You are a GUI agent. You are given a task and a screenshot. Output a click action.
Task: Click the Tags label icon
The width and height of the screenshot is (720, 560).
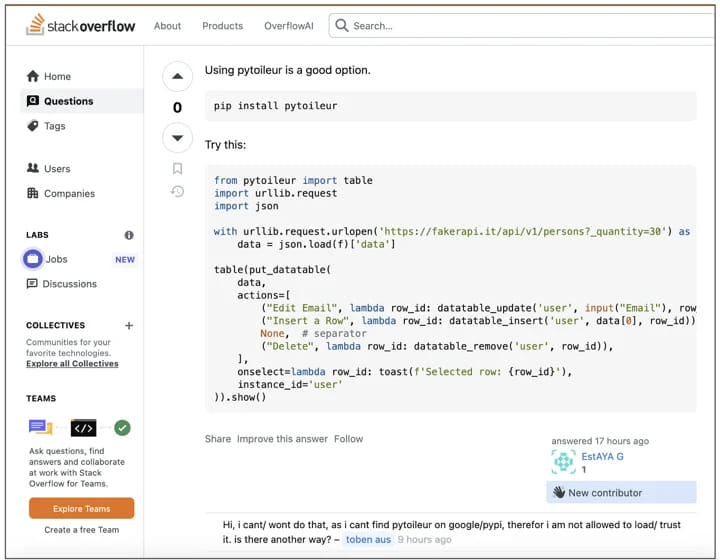click(33, 125)
